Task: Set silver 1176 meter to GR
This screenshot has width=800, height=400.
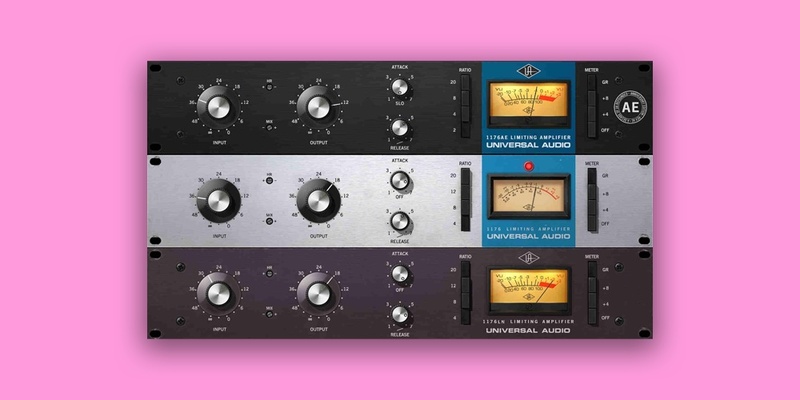Action: pyautogui.click(x=592, y=176)
